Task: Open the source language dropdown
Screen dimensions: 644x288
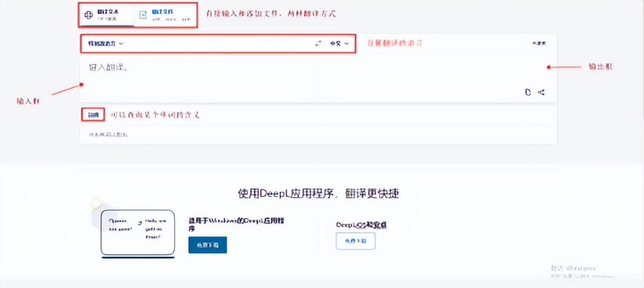Action: [106, 43]
